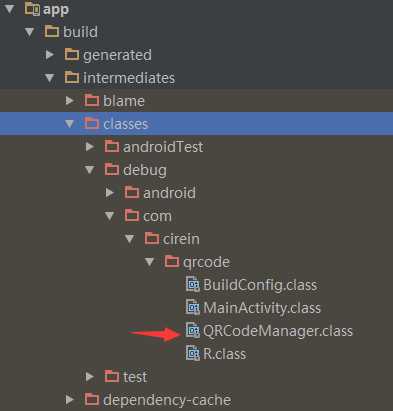The image size is (393, 411).
Task: Expand the generated folder arrow
Action: (50, 54)
